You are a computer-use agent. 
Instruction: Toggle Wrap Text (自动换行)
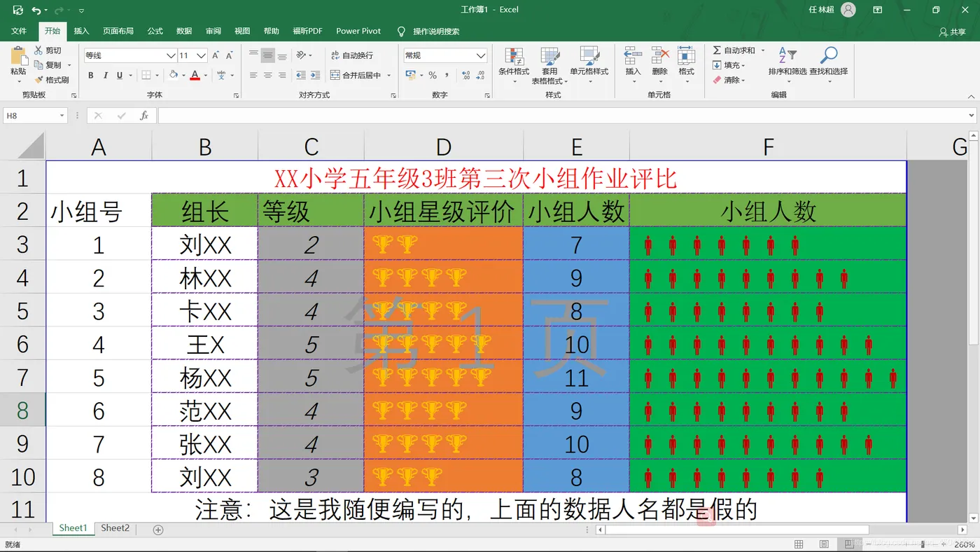[x=352, y=55]
